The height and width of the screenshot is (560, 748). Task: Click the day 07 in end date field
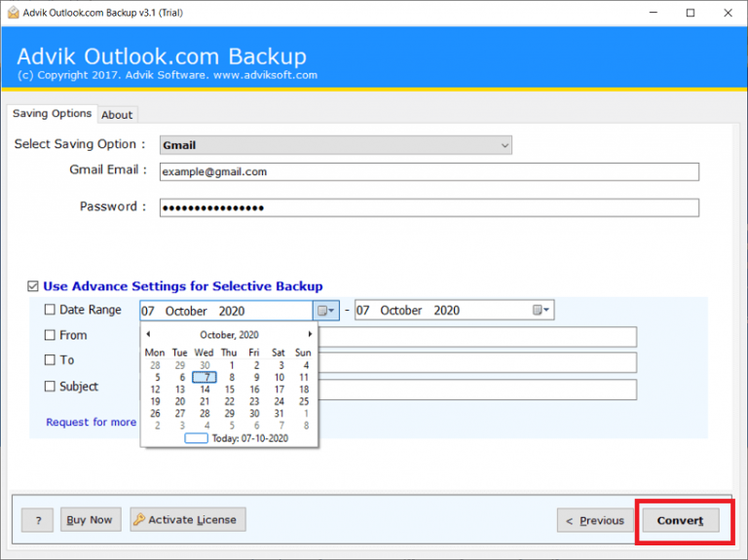pyautogui.click(x=363, y=311)
